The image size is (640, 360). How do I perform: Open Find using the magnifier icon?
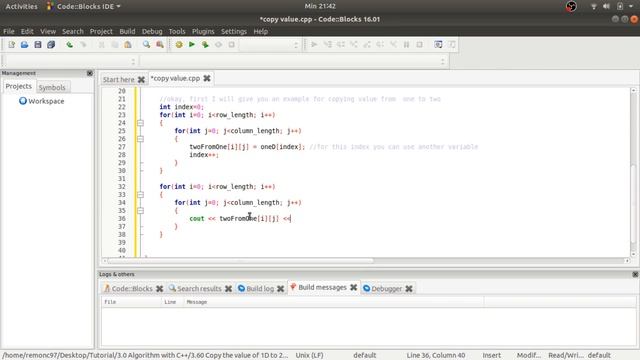(x=146, y=44)
